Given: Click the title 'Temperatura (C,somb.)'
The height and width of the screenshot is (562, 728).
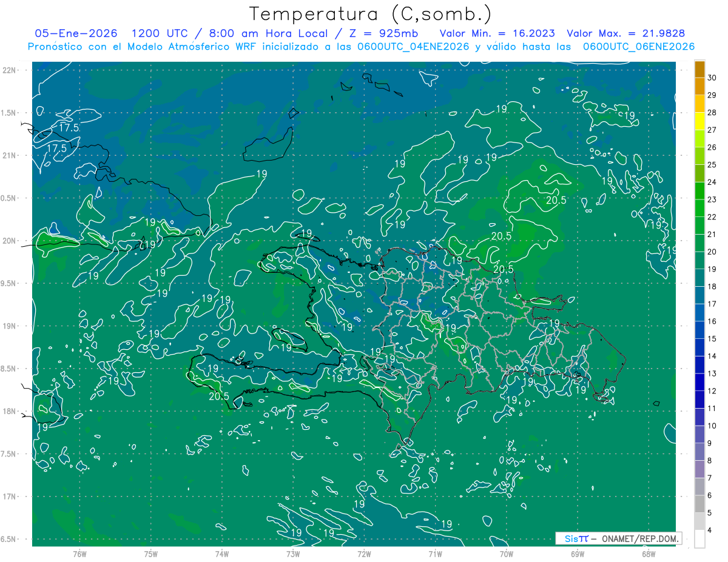Looking at the screenshot, I should pos(370,13).
